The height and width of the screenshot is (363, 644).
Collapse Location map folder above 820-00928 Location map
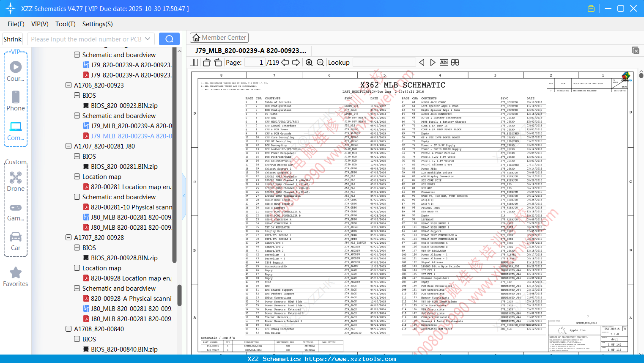[x=77, y=268]
